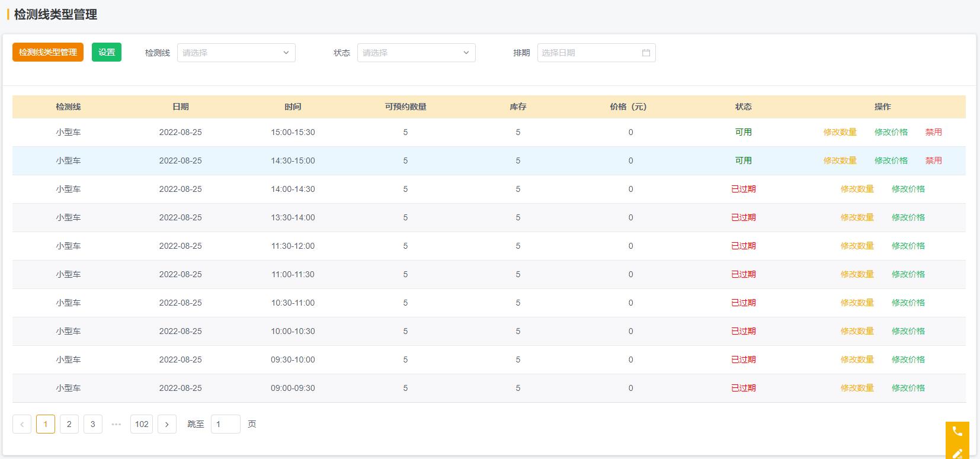Click the 状态 column header
This screenshot has width=980, height=459.
pyautogui.click(x=744, y=107)
